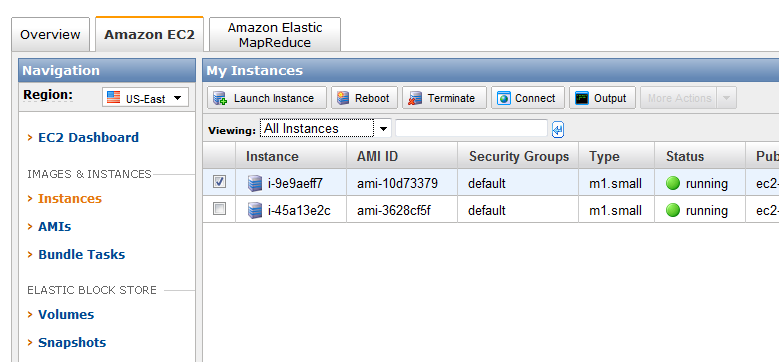Click the Terminate icon with red X
Screen dimensions: 781x364
click(x=415, y=98)
